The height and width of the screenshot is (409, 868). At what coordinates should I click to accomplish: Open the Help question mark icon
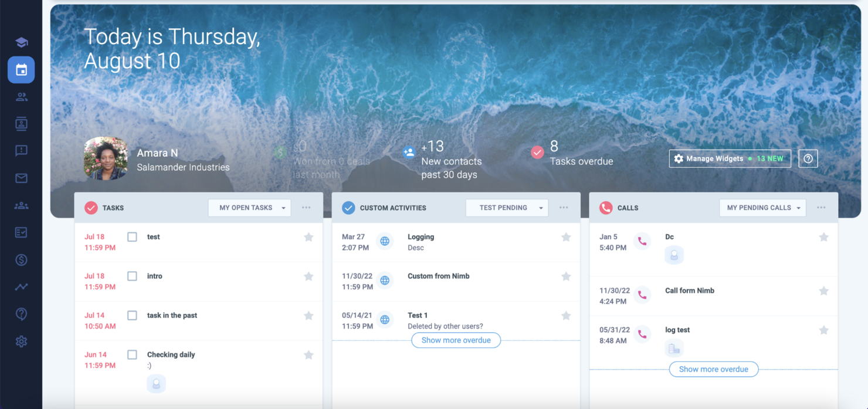point(21,314)
